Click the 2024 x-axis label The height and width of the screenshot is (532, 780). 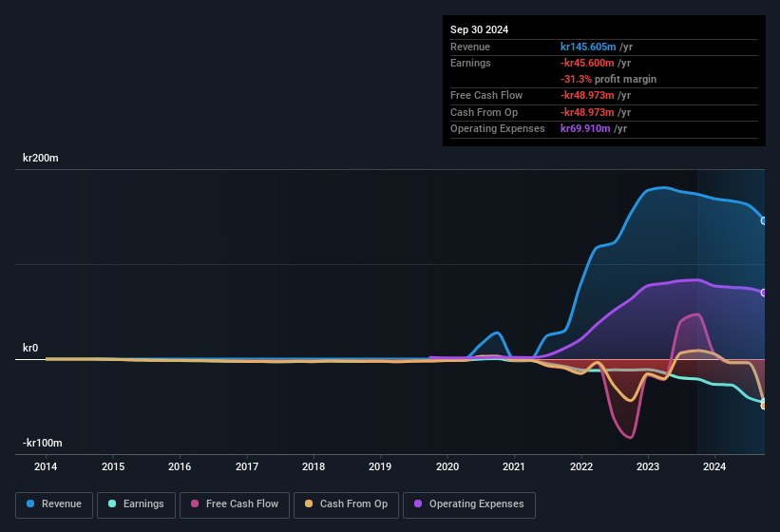[714, 466]
